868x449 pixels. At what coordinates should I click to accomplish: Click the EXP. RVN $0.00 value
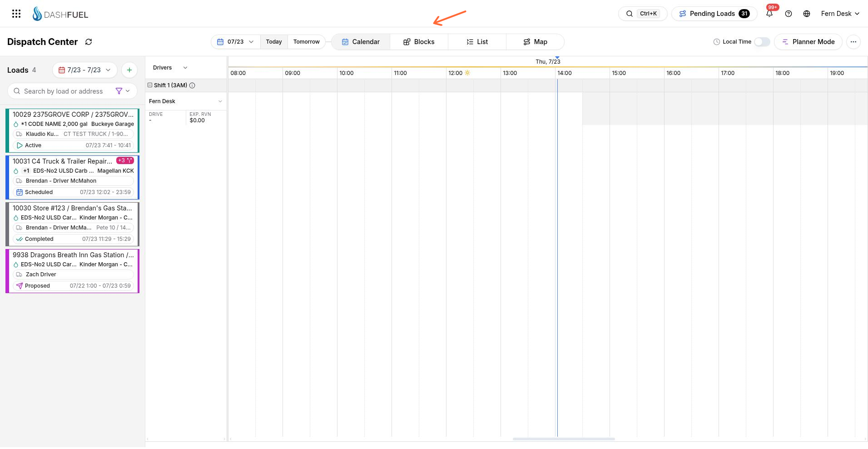(197, 120)
